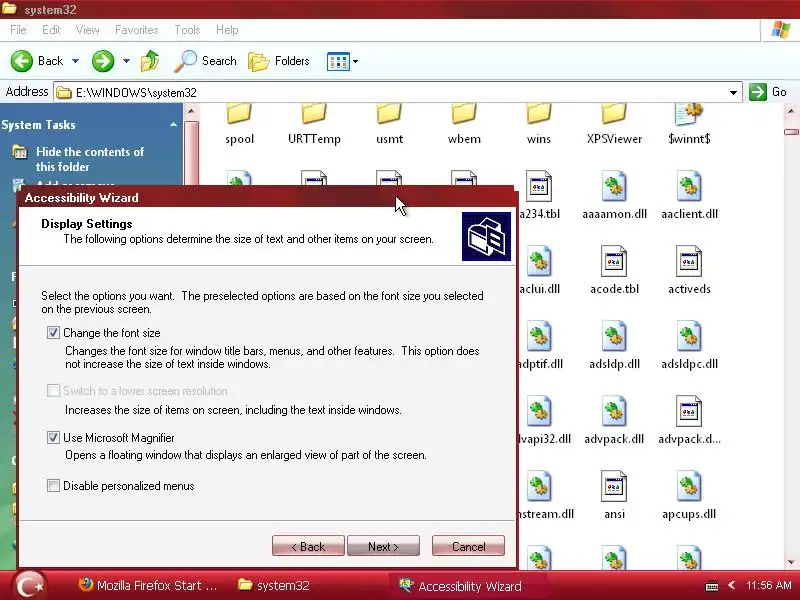Open the Tools menu
This screenshot has height=600, width=800.
click(187, 30)
